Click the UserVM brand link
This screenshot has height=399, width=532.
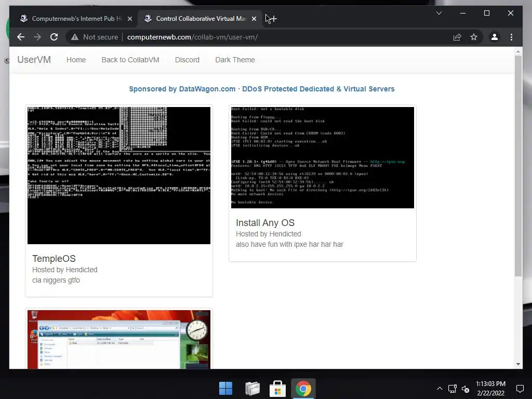[x=34, y=60]
